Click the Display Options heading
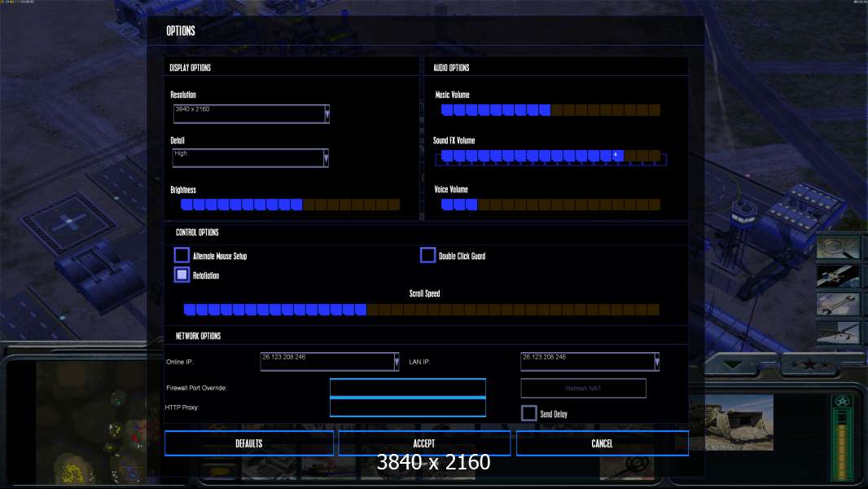Image resolution: width=868 pixels, height=489 pixels. [x=190, y=68]
